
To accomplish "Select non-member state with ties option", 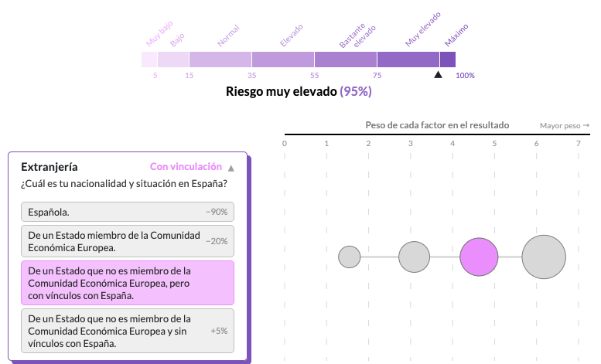I will 128,283.
